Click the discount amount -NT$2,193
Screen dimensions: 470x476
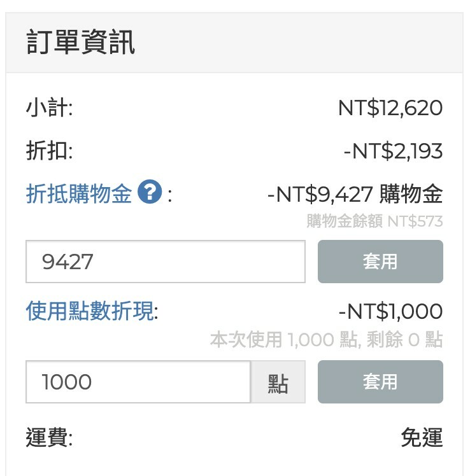[392, 151]
